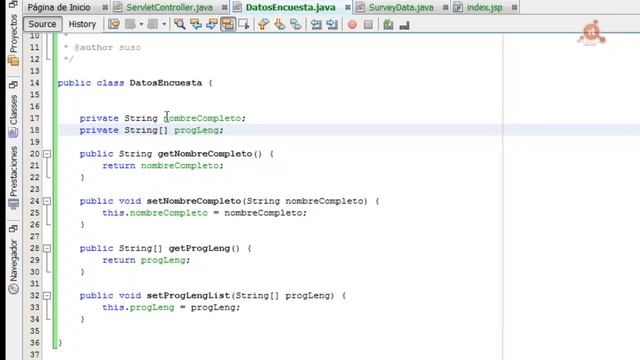Switch to History view
This screenshot has height=360, width=640.
[82, 24]
